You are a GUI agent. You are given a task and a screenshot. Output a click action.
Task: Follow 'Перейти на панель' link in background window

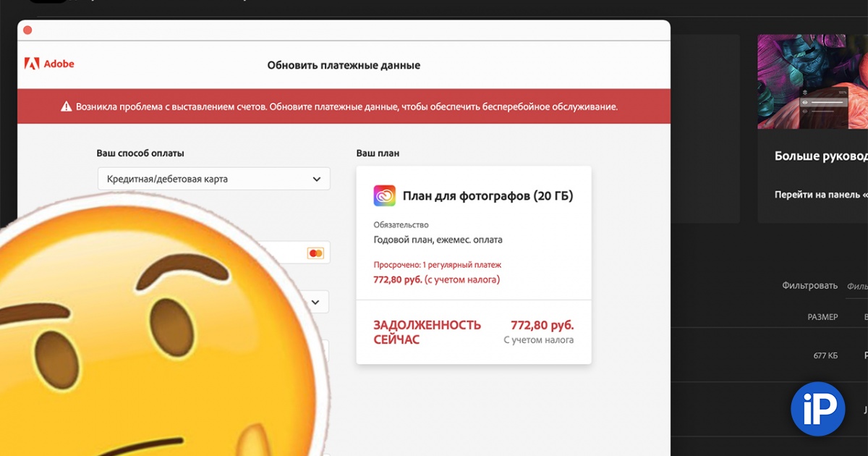point(821,195)
